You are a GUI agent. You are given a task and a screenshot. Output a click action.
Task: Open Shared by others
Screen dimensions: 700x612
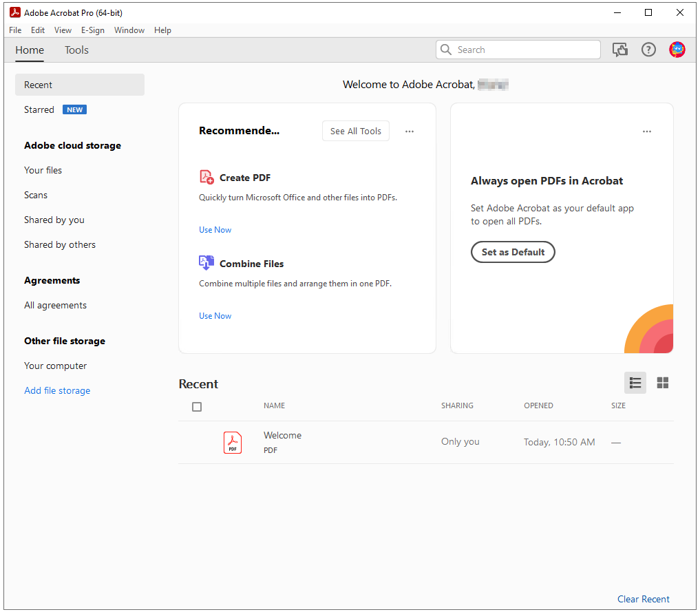[x=60, y=244]
